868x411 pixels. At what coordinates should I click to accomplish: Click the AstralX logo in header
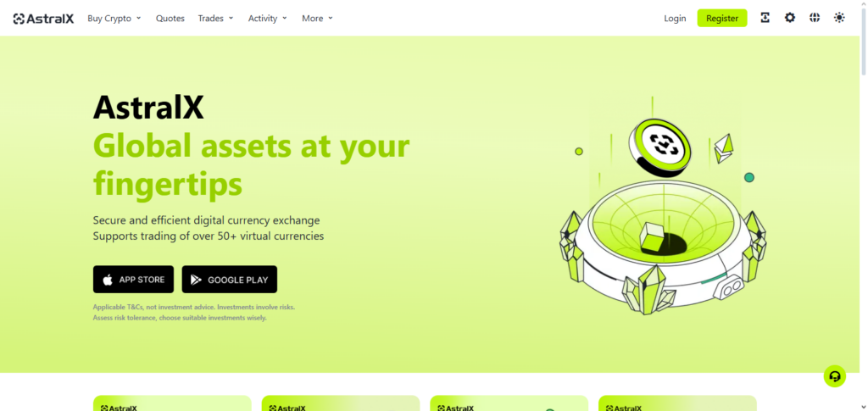click(x=44, y=19)
